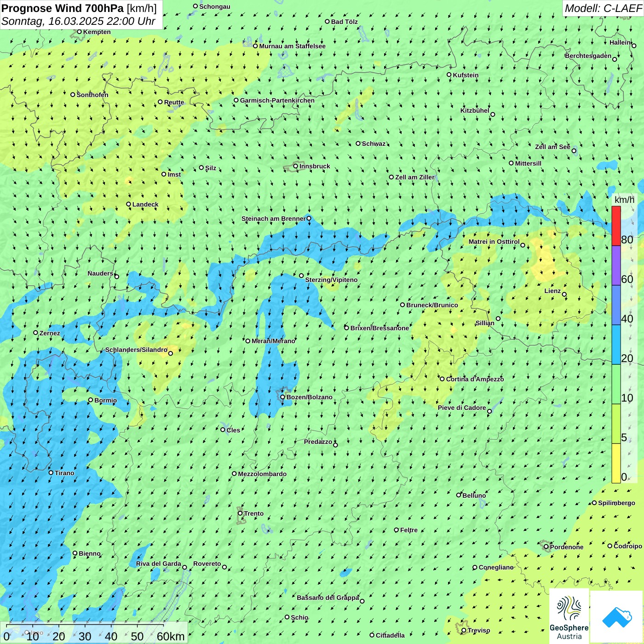Select the Sonthofen city label
644x644 pixels.
[x=92, y=95]
